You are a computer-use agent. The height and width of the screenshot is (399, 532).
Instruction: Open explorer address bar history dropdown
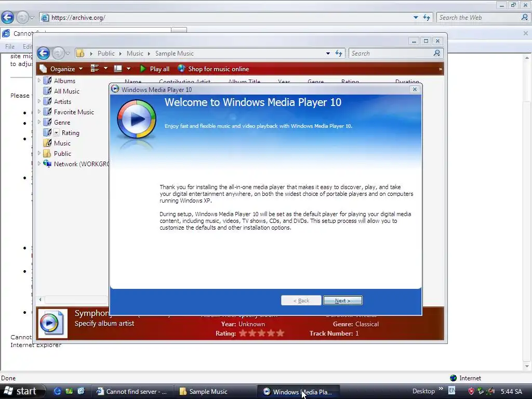[x=328, y=54]
